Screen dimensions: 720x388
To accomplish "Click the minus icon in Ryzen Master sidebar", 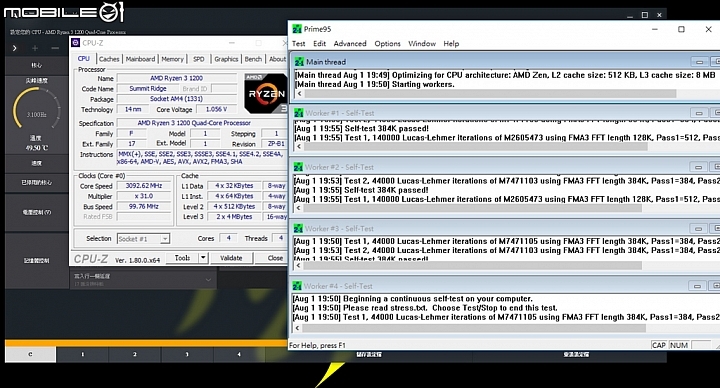I will point(55,48).
